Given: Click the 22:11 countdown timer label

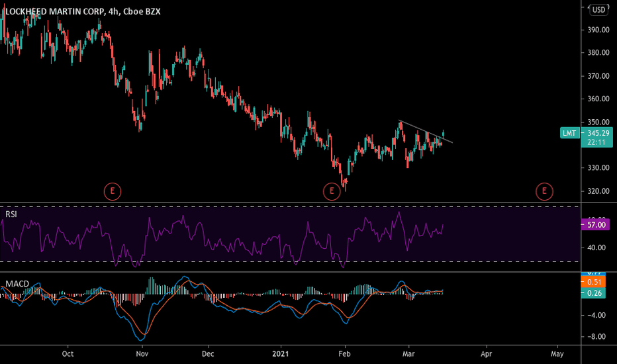Looking at the screenshot, I should (596, 142).
